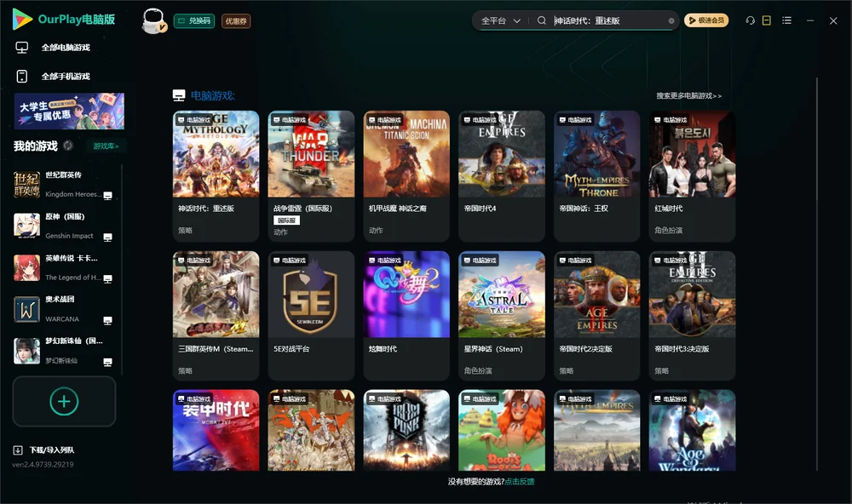Open the customer service headset icon

751,20
